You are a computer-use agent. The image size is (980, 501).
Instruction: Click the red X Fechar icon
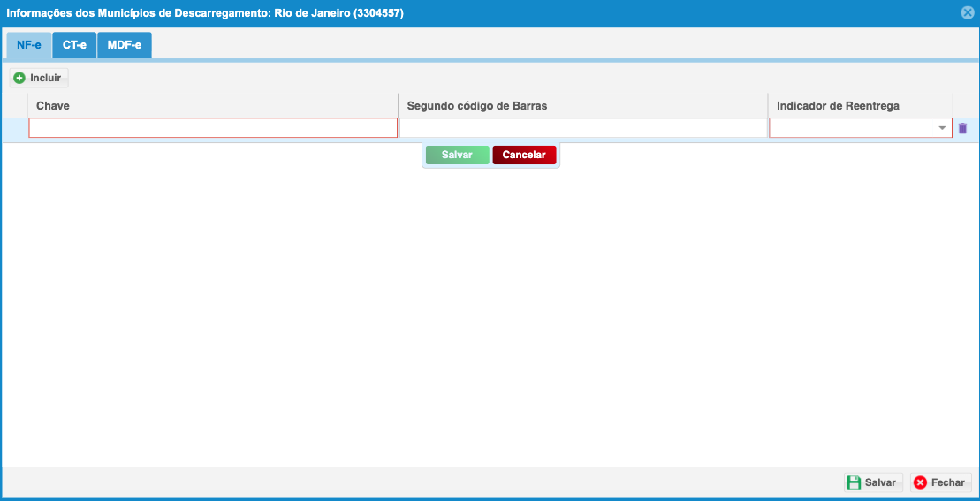[920, 482]
